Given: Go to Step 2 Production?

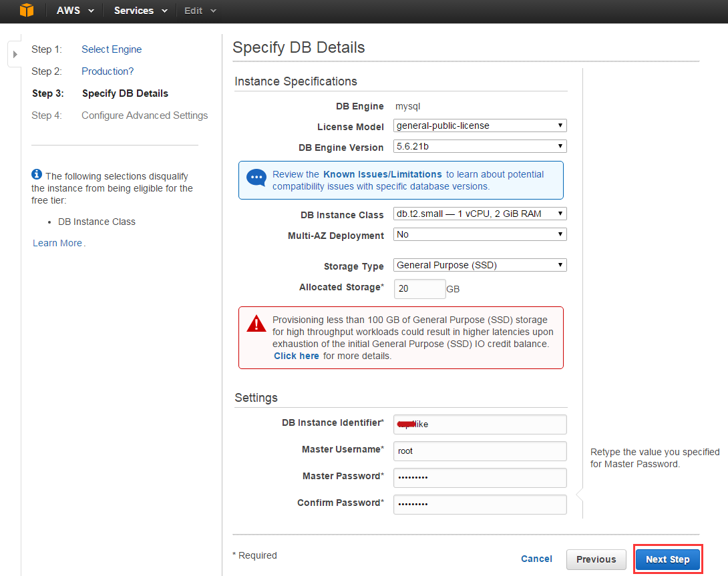Looking at the screenshot, I should coord(108,71).
